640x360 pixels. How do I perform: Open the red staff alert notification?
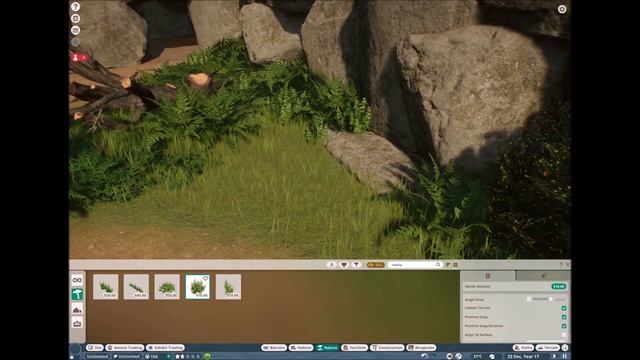pos(80,58)
